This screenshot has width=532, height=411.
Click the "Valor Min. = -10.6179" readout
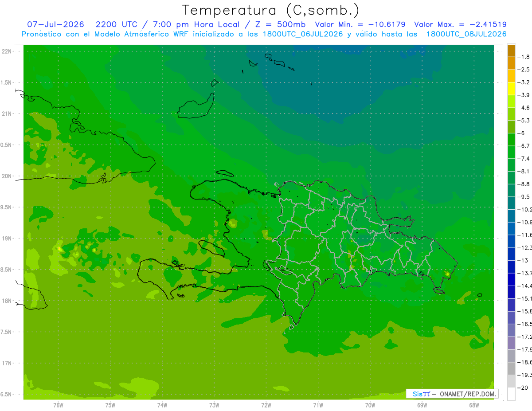(x=360, y=25)
